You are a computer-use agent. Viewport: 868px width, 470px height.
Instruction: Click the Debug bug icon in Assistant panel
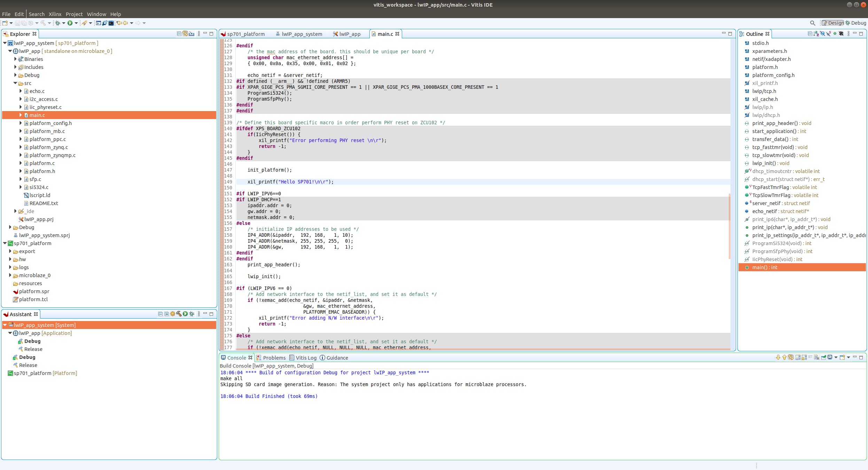pos(191,314)
